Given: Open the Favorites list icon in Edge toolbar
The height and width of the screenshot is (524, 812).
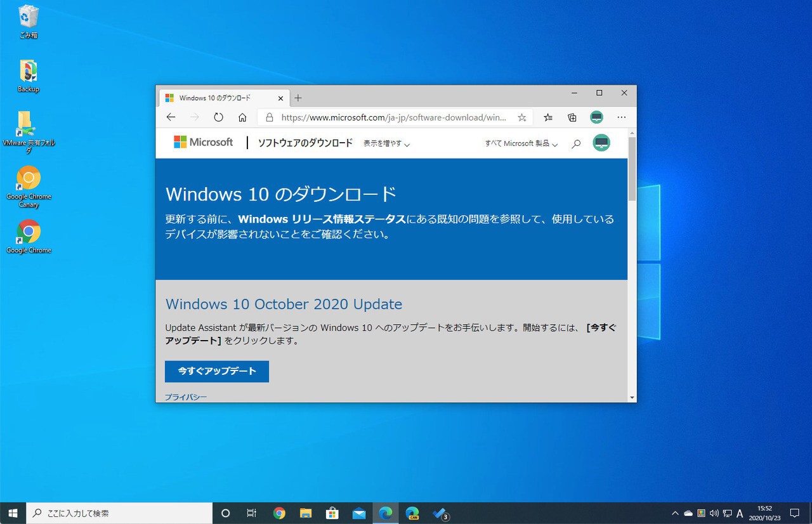Looking at the screenshot, I should (548, 117).
